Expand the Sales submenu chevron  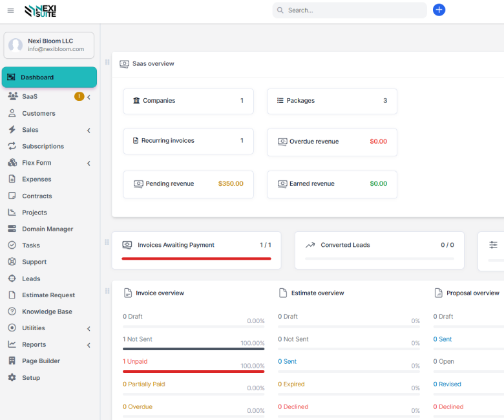pyautogui.click(x=89, y=131)
